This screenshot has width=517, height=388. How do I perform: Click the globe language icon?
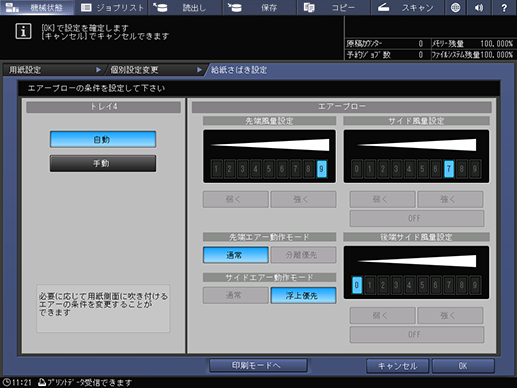coord(455,7)
